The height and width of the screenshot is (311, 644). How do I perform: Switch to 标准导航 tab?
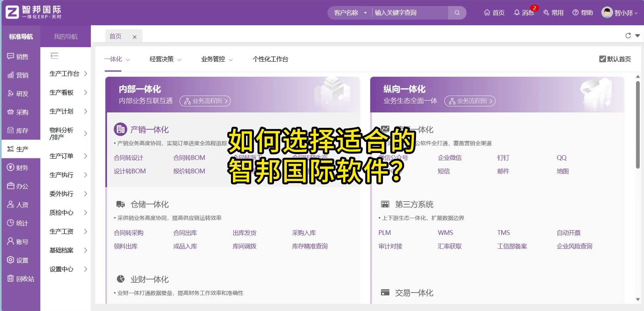21,37
